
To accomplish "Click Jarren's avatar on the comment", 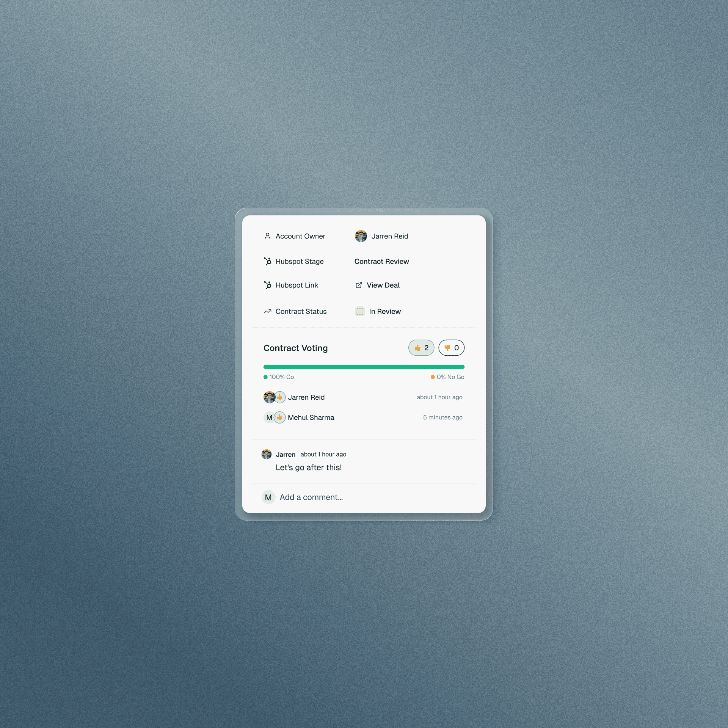I will [x=267, y=454].
